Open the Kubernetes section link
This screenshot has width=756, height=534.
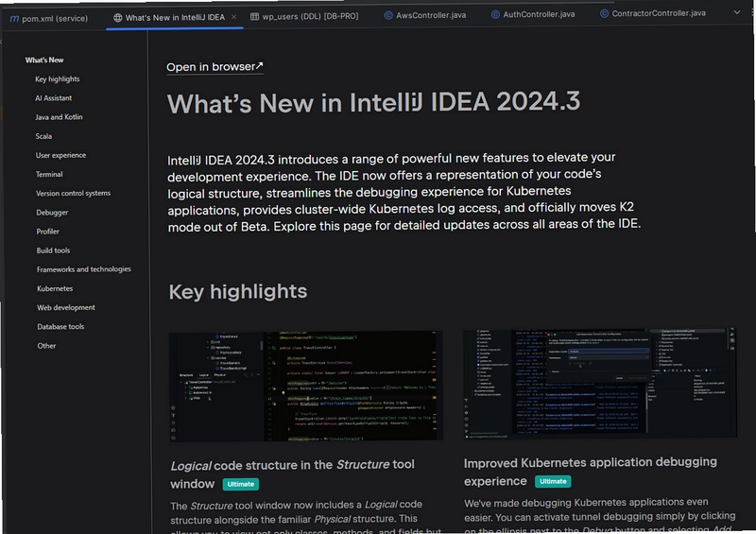click(x=55, y=288)
